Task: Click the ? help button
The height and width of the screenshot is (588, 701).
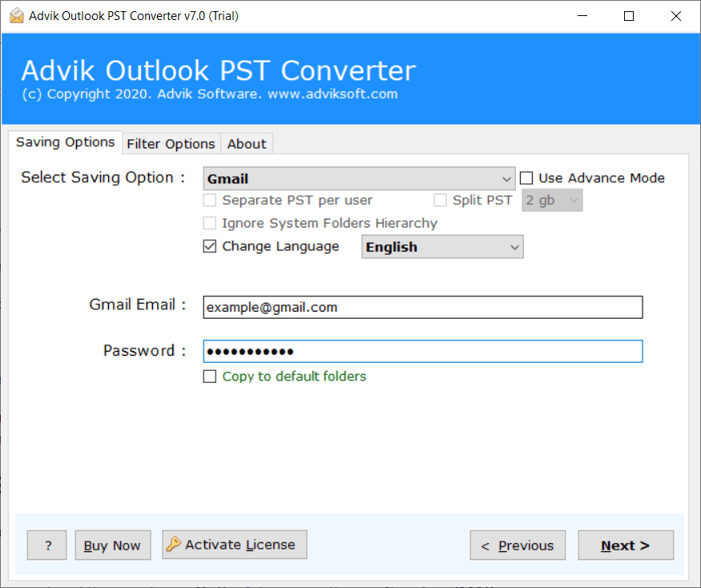Action: coord(47,545)
